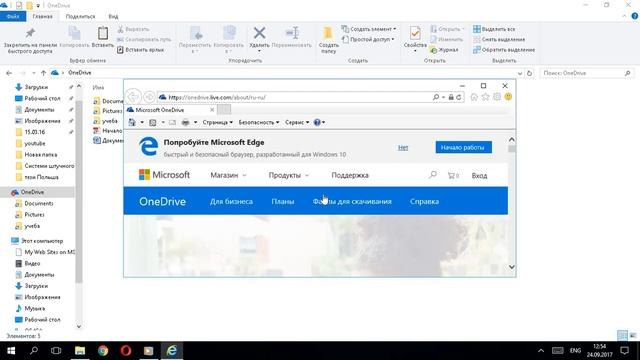Switch Explorer to details view layout

pos(622,336)
